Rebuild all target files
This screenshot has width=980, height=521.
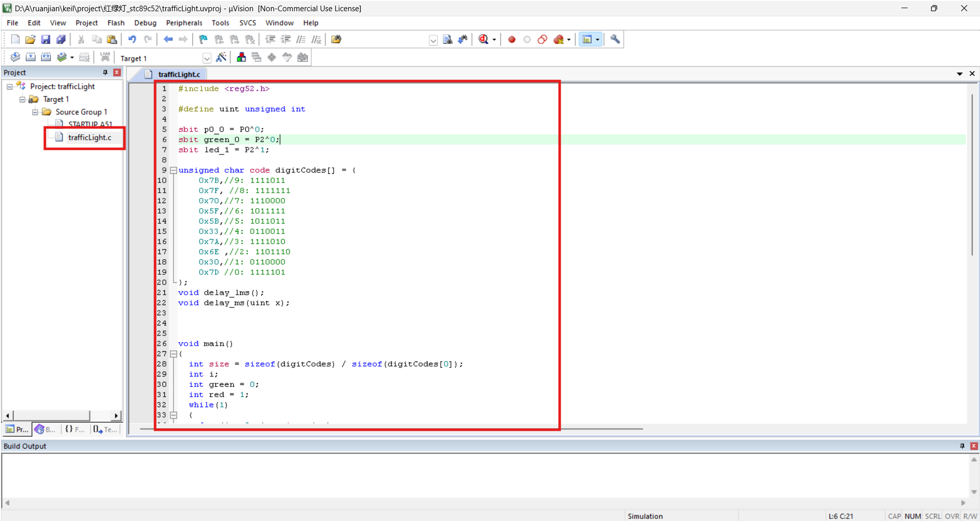click(46, 57)
